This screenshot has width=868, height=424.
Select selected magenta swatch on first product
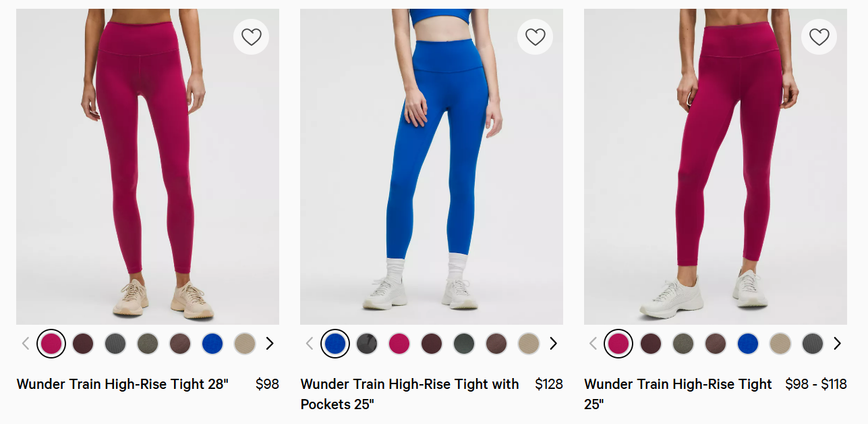(x=51, y=344)
